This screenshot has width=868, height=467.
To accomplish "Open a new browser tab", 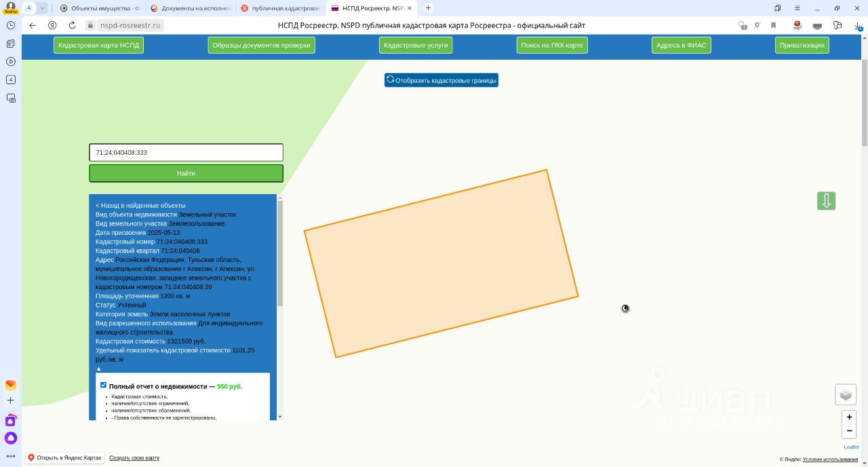I will pos(428,8).
